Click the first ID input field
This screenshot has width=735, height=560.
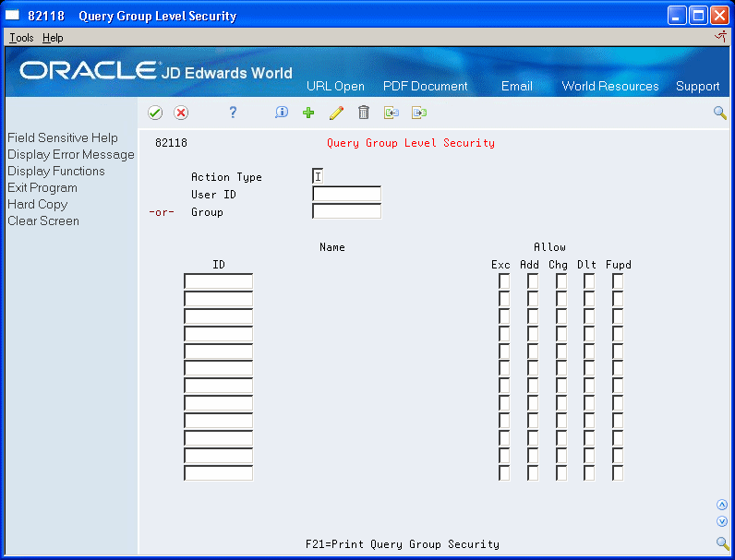pyautogui.click(x=219, y=281)
